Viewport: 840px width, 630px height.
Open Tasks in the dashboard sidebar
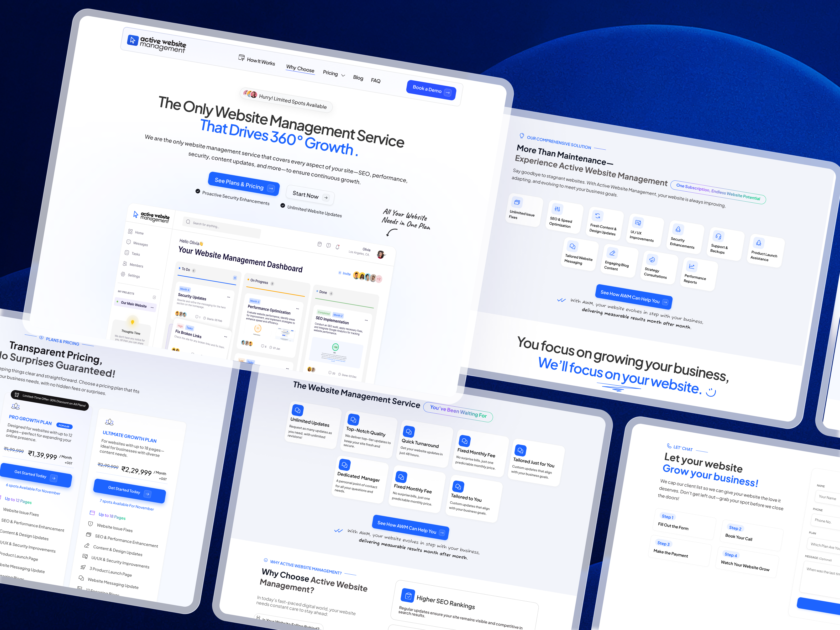[132, 253]
